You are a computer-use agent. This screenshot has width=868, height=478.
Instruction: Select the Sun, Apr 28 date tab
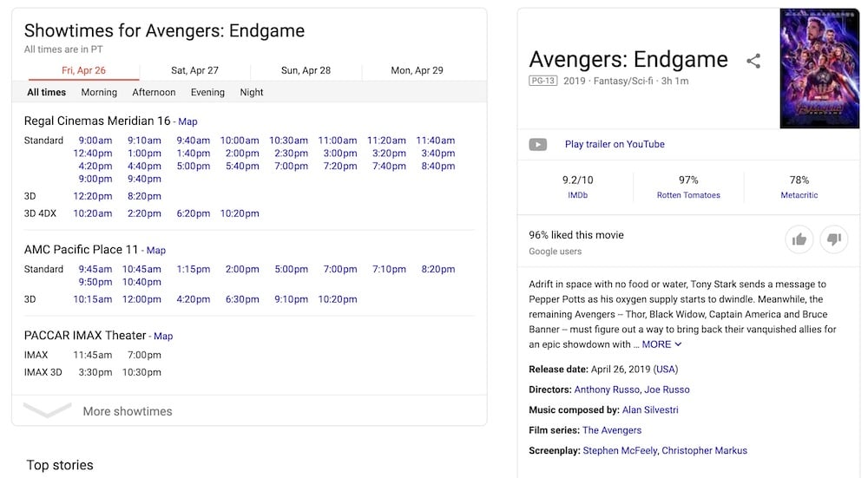tap(306, 70)
